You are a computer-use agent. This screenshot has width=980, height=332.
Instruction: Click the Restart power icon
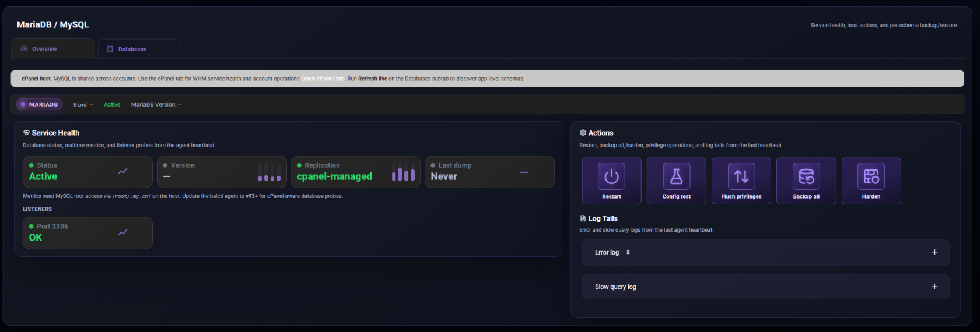[611, 176]
